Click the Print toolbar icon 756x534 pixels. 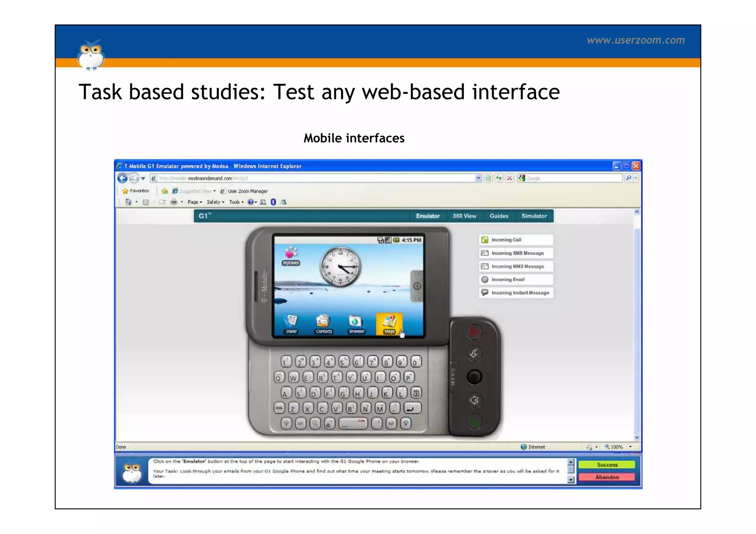click(173, 202)
